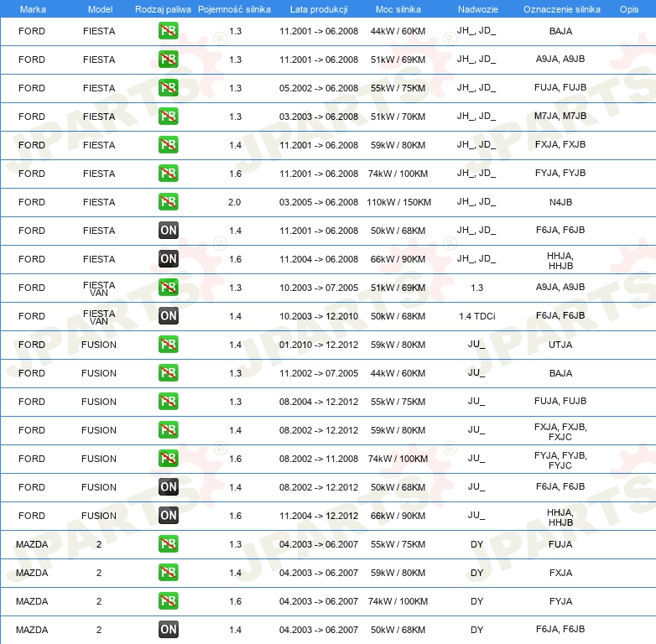Click the petrol icon in Fiesta 51kW / 69KM JH_ row
The image size is (656, 644).
click(x=168, y=60)
